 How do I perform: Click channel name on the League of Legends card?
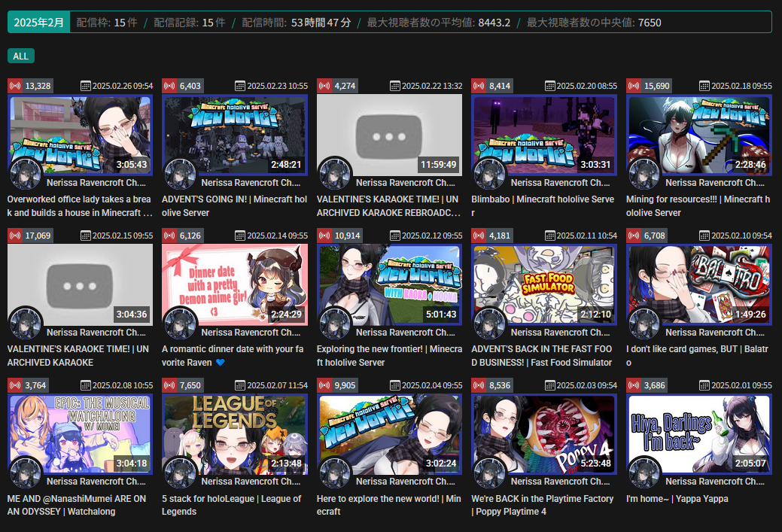pyautogui.click(x=251, y=482)
